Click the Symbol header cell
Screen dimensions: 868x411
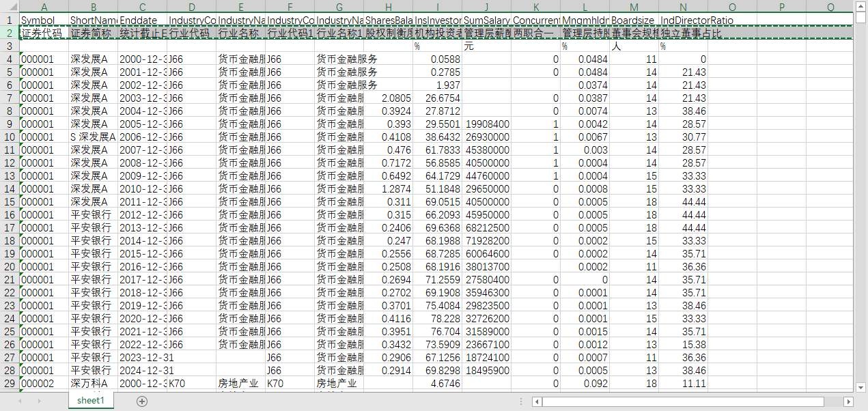click(44, 20)
